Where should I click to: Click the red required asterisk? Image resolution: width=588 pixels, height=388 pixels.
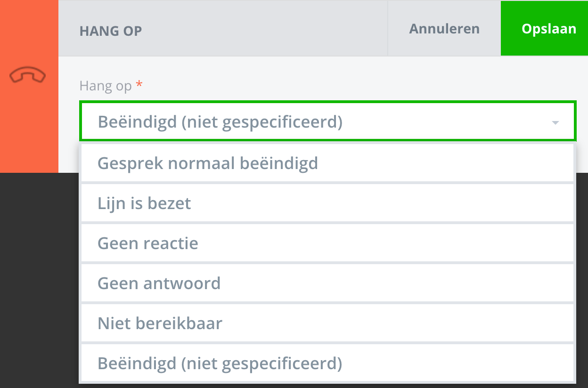pyautogui.click(x=139, y=85)
